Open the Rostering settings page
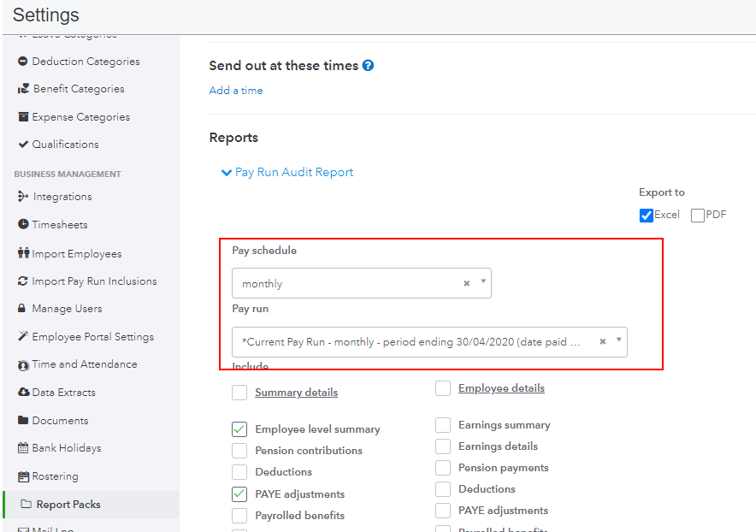756x532 pixels. click(x=55, y=476)
